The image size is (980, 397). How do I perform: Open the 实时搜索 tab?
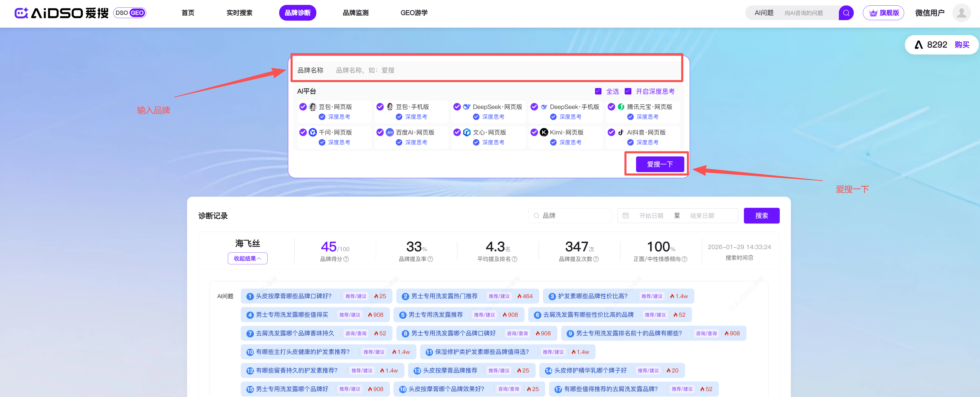tap(239, 13)
